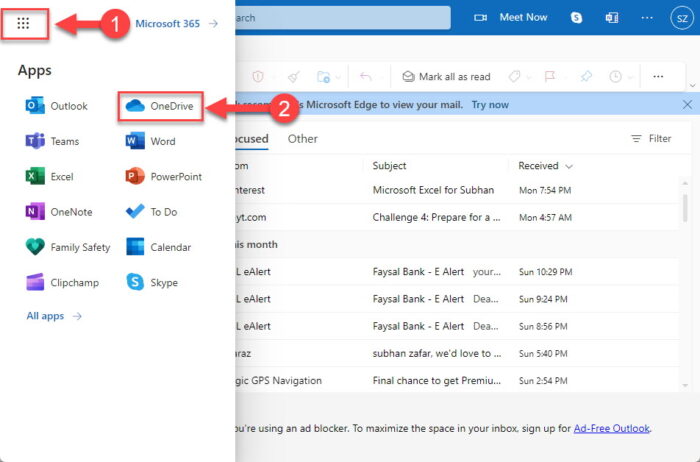Click the sweep broom icon
The height and width of the screenshot is (462, 700).
tap(293, 77)
